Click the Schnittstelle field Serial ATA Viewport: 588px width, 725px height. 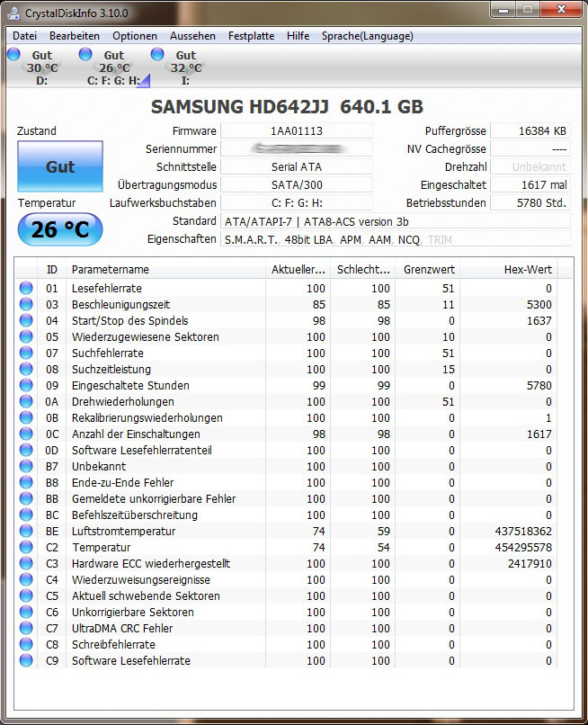click(x=297, y=167)
